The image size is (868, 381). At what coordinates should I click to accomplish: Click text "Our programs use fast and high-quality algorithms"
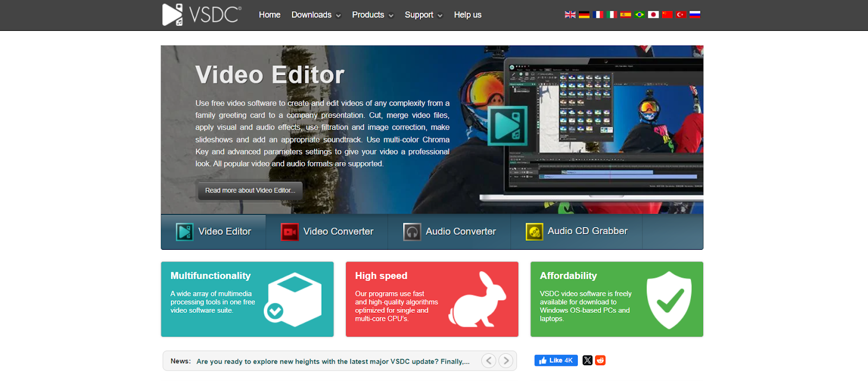click(397, 306)
